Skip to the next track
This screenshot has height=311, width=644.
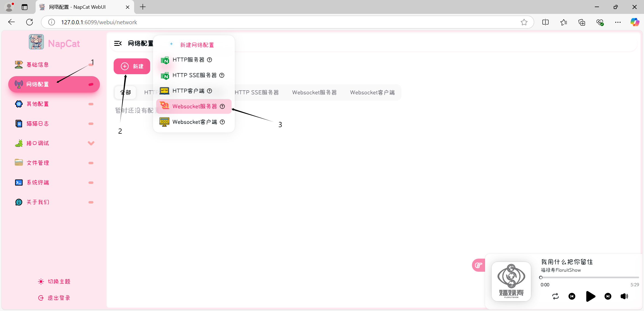click(x=608, y=296)
